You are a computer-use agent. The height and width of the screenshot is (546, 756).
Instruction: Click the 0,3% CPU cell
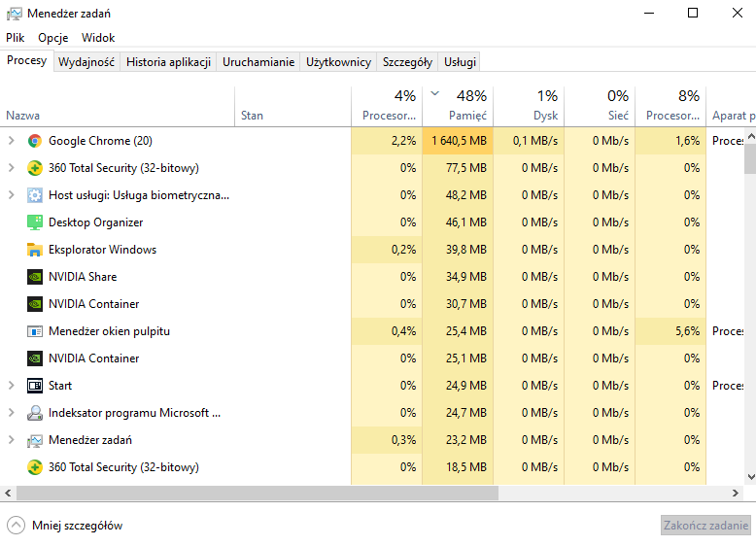point(387,440)
